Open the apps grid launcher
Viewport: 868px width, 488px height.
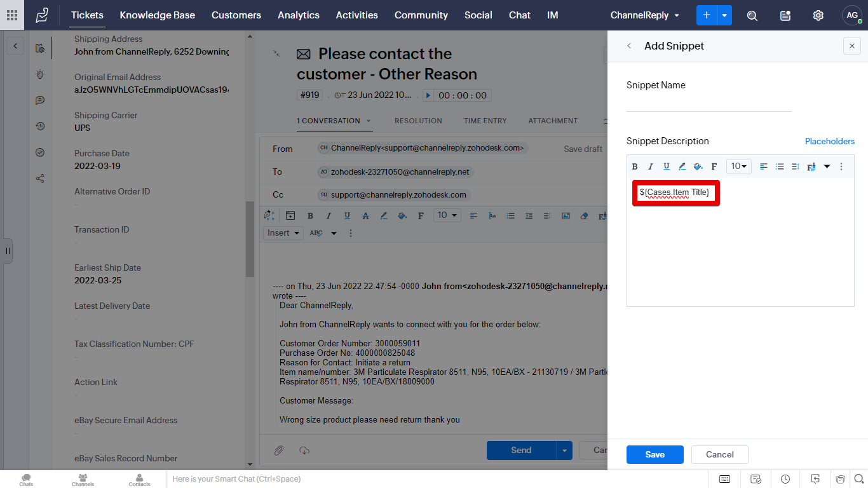pos(12,15)
